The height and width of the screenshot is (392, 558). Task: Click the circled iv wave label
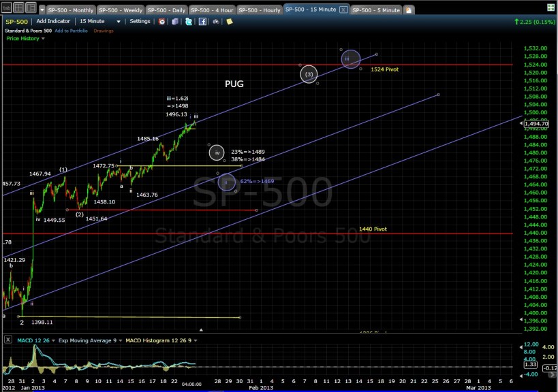pos(217,153)
